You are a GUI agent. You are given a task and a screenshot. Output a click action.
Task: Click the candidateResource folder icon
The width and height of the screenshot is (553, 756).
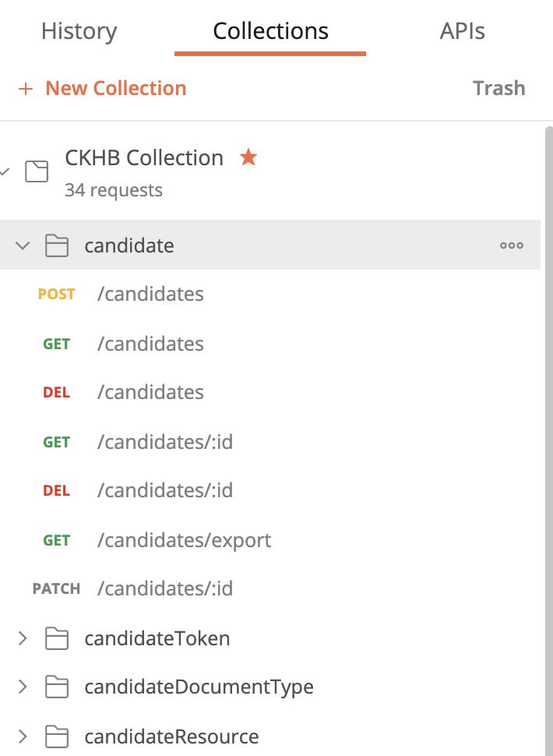click(58, 736)
